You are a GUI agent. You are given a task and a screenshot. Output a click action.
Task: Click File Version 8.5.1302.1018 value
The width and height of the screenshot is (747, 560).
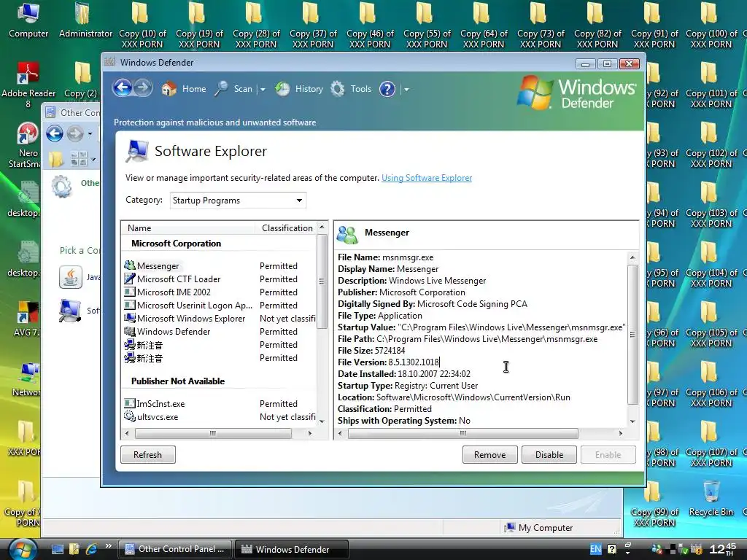click(x=413, y=362)
